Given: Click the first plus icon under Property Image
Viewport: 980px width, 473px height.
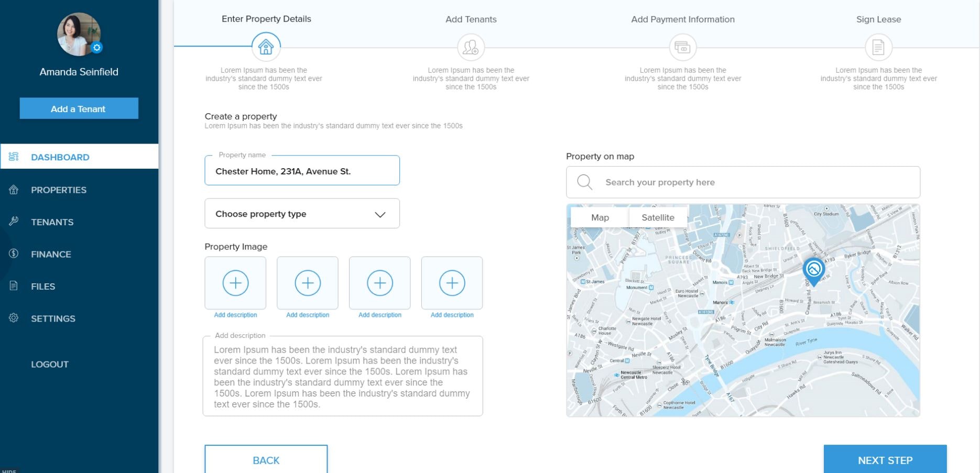Looking at the screenshot, I should 235,283.
